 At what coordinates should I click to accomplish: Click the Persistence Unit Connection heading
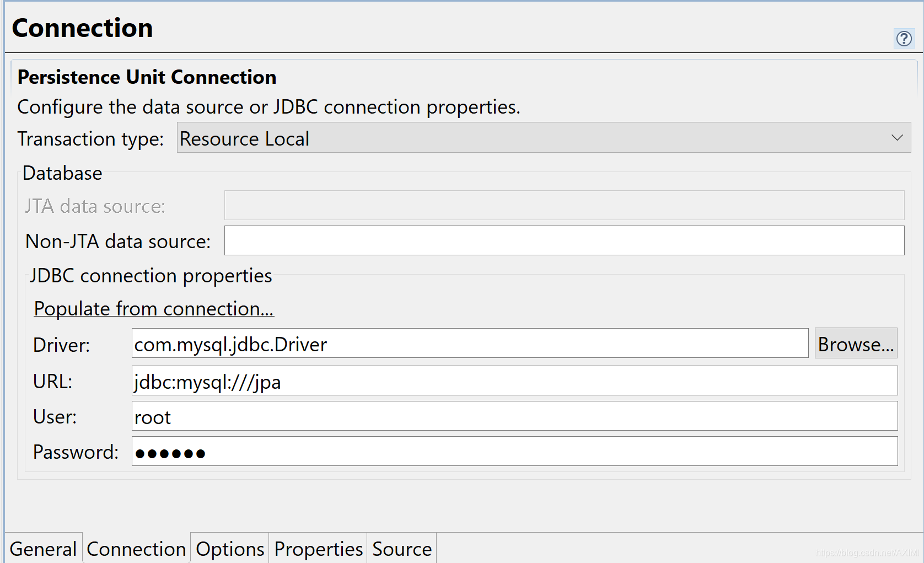tap(147, 77)
